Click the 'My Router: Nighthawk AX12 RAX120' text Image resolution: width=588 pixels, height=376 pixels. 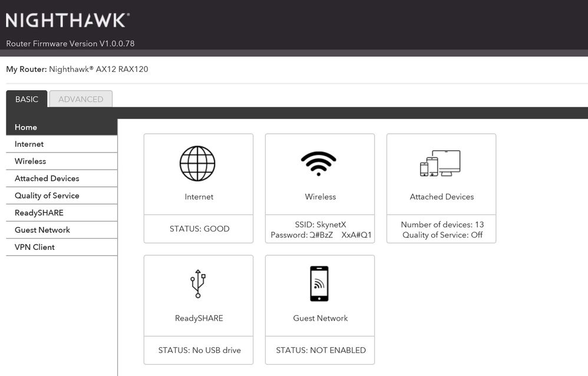pos(77,69)
